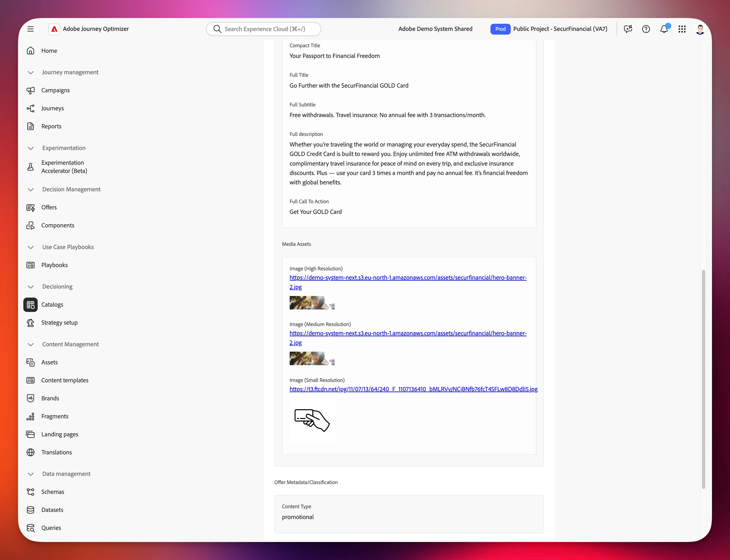
Task: Open the Public Project sandbox switcher
Action: (x=560, y=29)
